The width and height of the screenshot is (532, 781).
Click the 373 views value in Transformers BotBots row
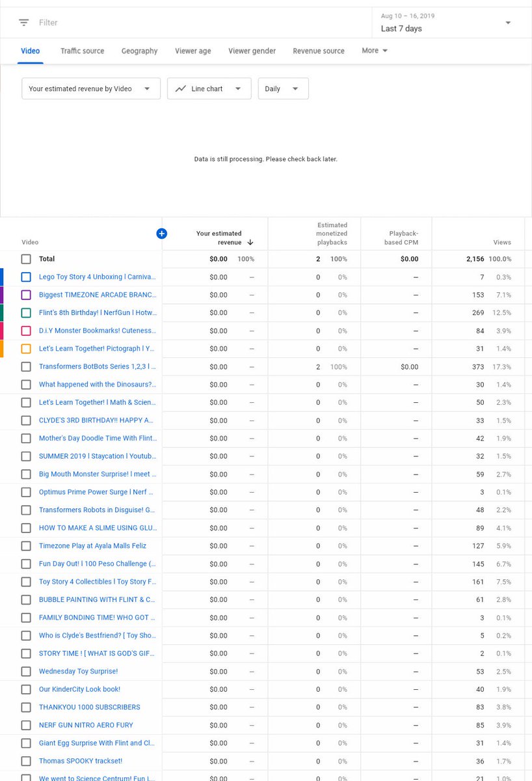(x=477, y=367)
